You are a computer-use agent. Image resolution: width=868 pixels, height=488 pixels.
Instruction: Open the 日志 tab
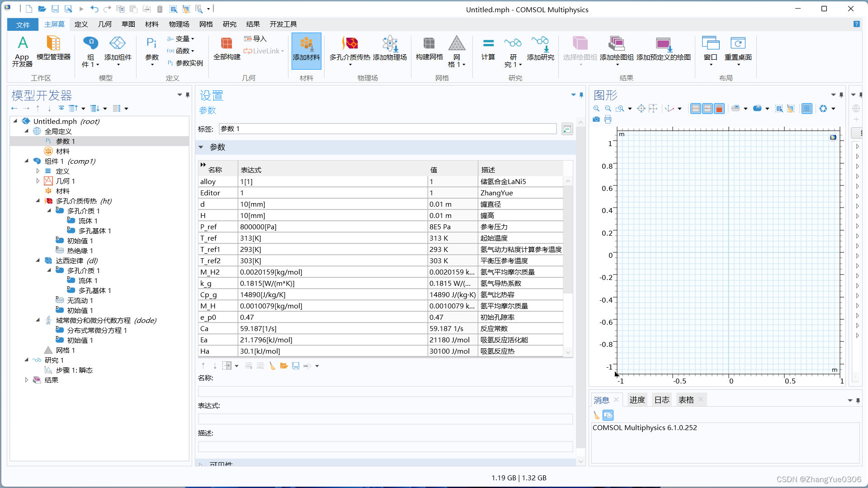coord(662,400)
